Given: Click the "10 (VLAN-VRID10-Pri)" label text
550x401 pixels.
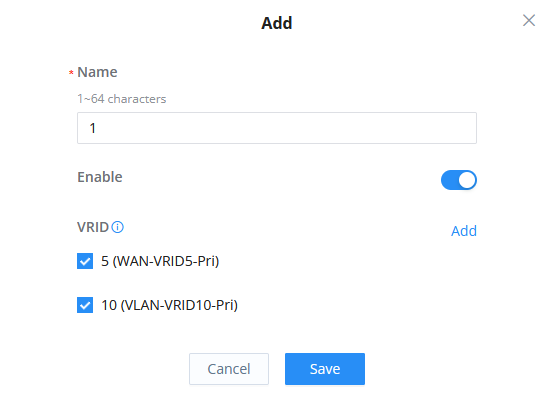Looking at the screenshot, I should coord(169,305).
